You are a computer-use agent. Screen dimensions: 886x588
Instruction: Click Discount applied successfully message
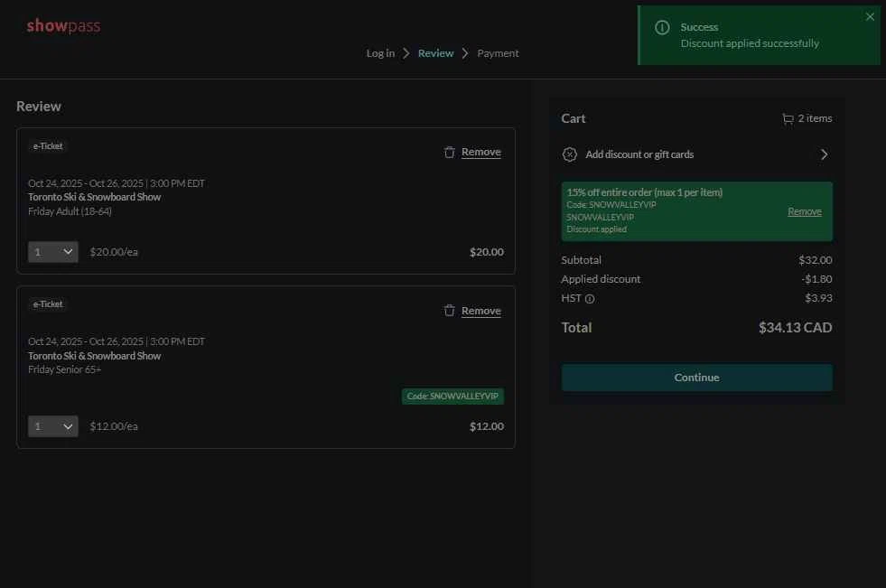(x=750, y=43)
